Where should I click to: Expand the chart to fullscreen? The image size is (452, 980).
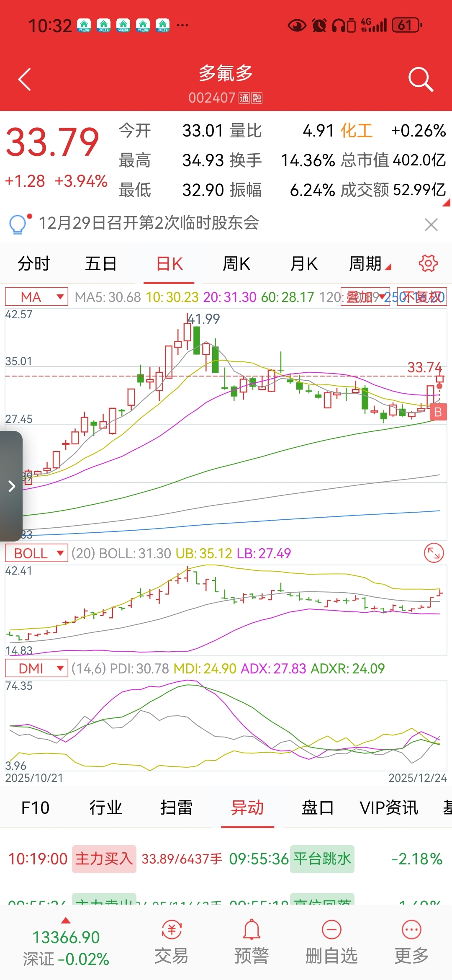pos(434,553)
